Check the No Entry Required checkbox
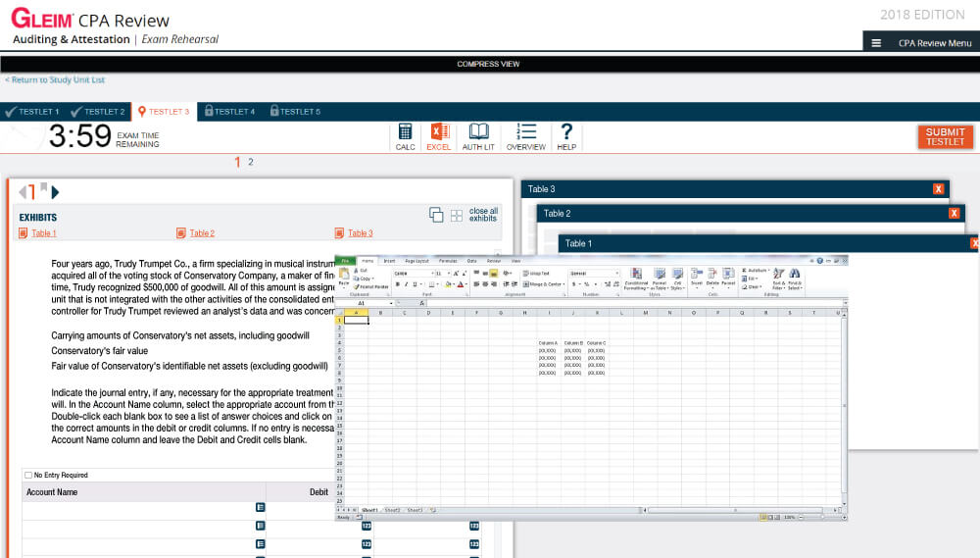Screen dimensions: 980x558 [x=28, y=476]
